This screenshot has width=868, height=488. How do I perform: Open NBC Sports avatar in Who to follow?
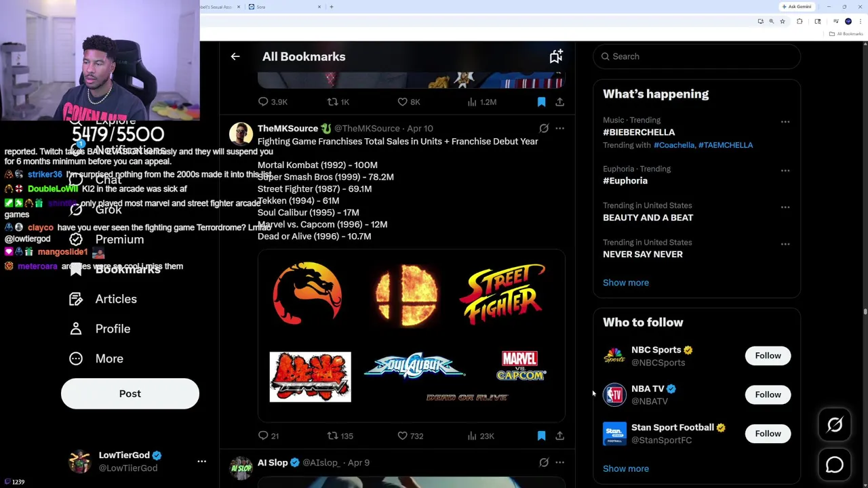[x=614, y=356]
